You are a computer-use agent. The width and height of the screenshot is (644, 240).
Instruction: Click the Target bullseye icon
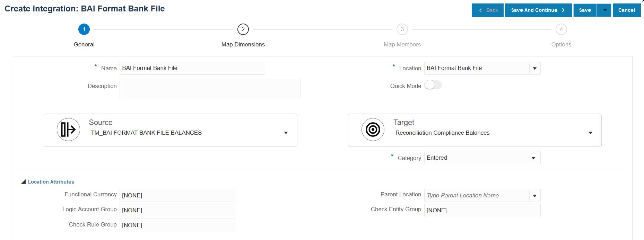(373, 130)
